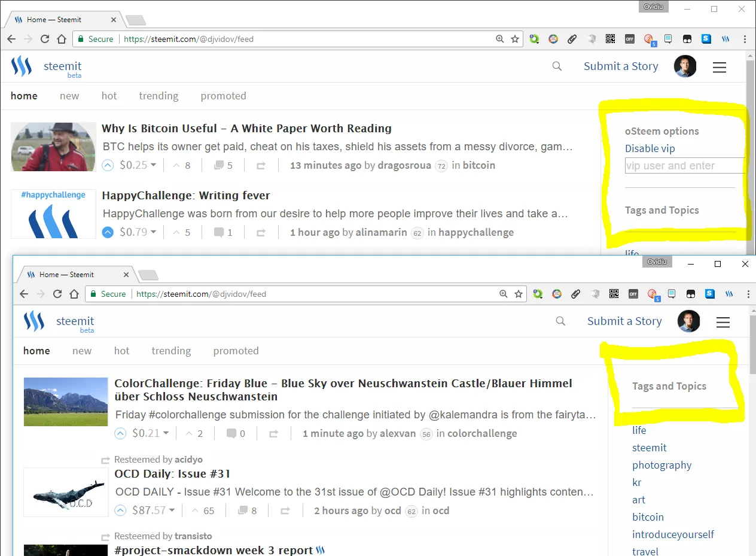Click 'Submit a Story' in the front window

click(624, 321)
